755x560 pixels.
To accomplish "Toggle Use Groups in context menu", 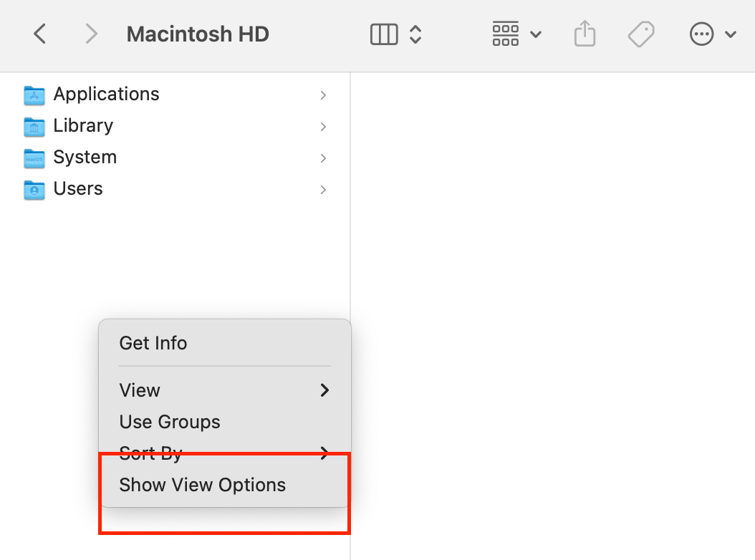I will [x=170, y=422].
